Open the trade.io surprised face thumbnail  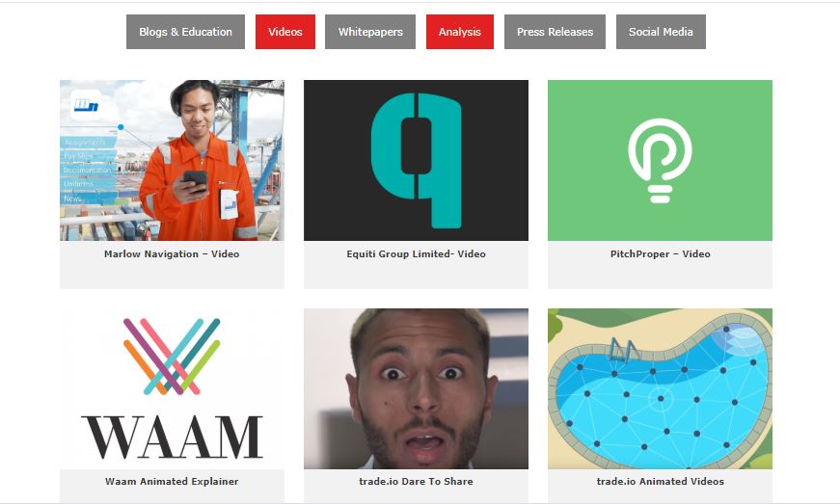pos(417,388)
